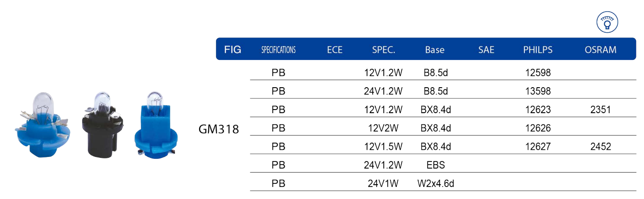
Task: Select Osram number 2351 cell
Action: tap(600, 110)
